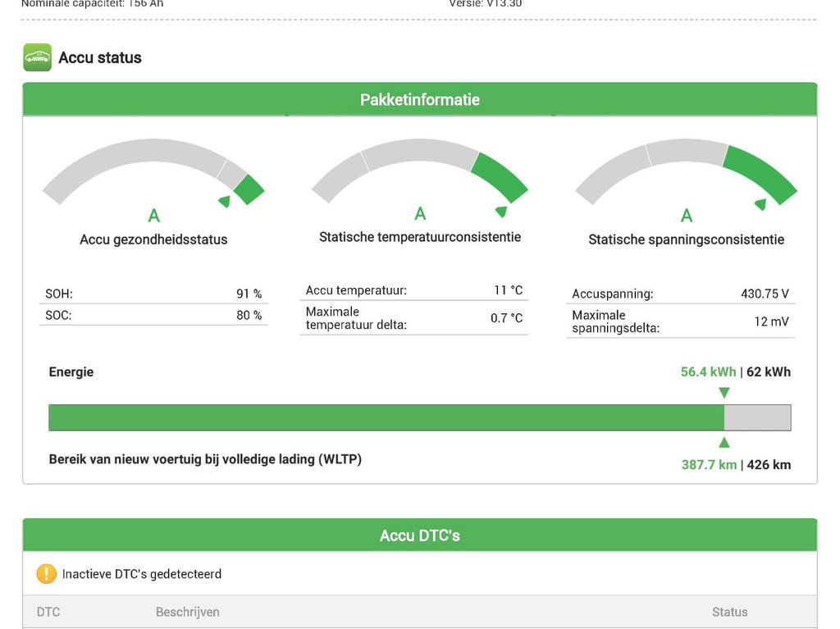Click the Accuspanning 430.75 V row

click(x=680, y=294)
